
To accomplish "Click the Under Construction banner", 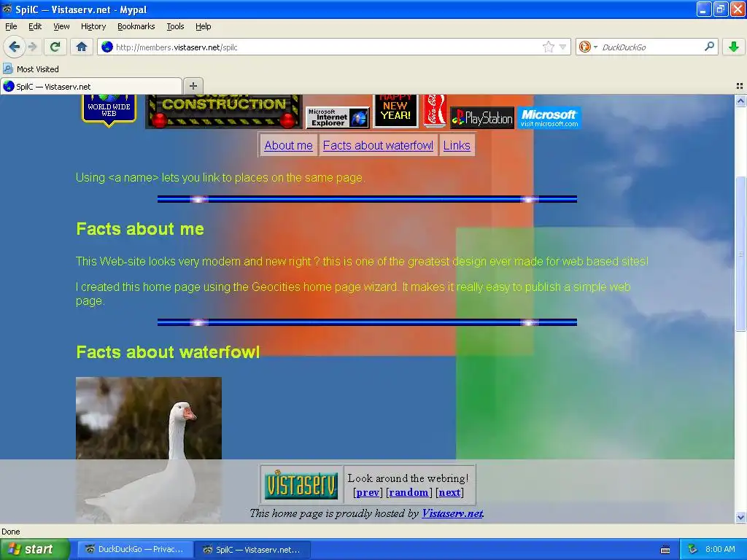I will tap(223, 112).
